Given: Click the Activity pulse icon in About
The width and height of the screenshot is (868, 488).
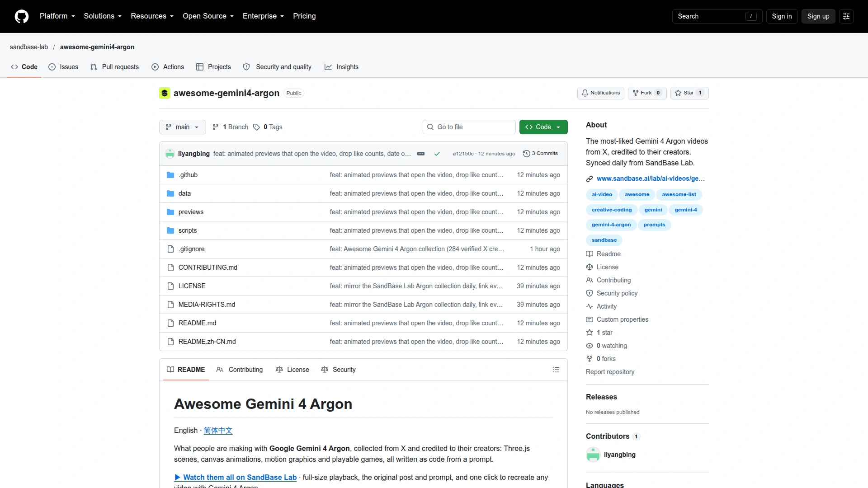Looking at the screenshot, I should click(x=590, y=306).
